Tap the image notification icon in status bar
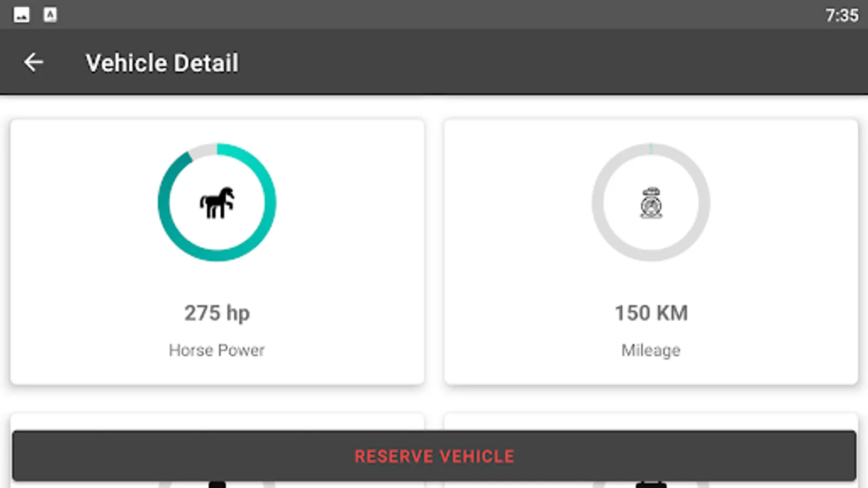This screenshot has width=868, height=488. (22, 15)
